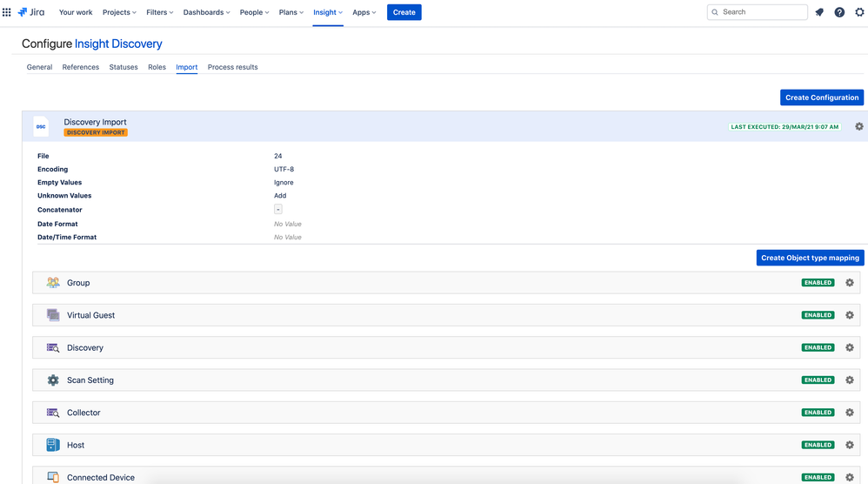This screenshot has height=484, width=868.
Task: Switch to the Process results tab
Action: (232, 67)
